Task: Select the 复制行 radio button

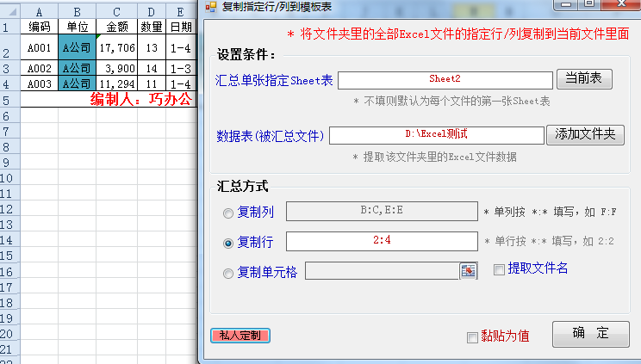Action: point(228,244)
